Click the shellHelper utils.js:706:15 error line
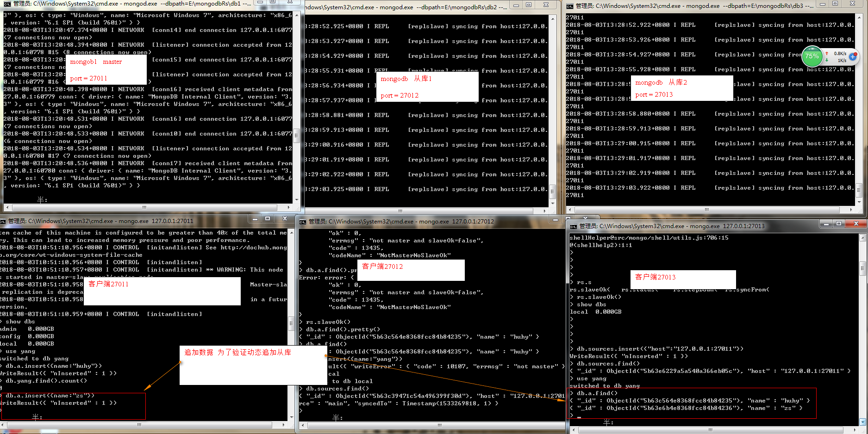 point(649,238)
